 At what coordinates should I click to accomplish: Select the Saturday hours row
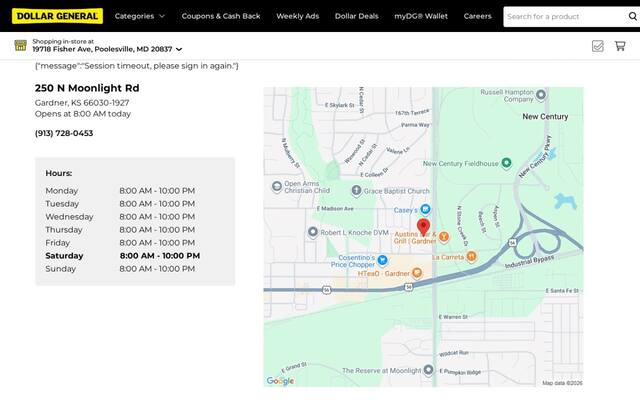pos(122,256)
